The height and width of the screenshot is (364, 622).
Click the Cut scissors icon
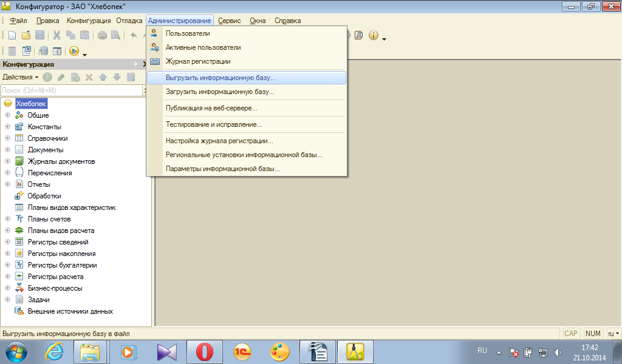click(56, 35)
